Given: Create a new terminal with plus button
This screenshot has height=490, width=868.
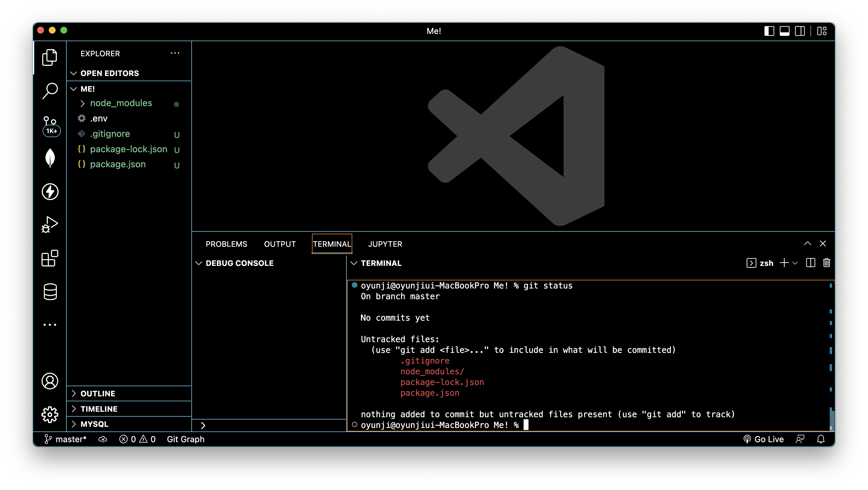Looking at the screenshot, I should tap(784, 263).
